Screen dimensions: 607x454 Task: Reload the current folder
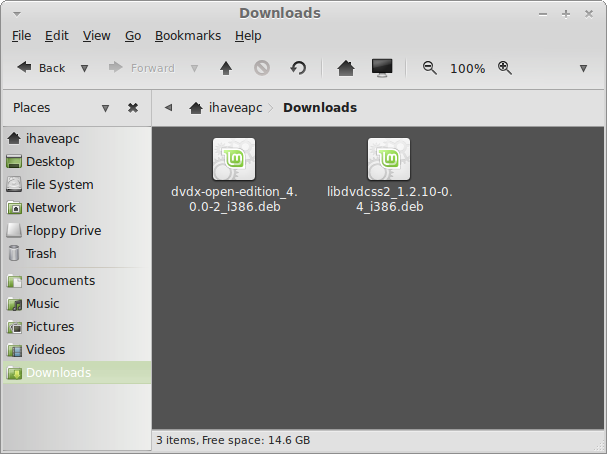coord(298,69)
